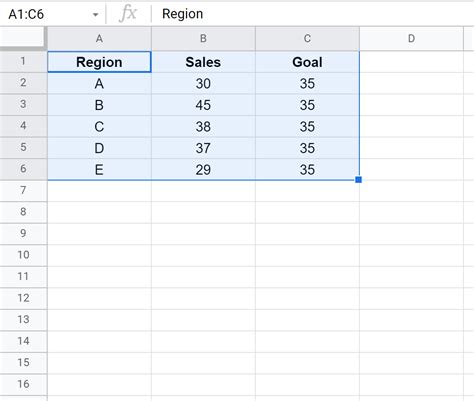The height and width of the screenshot is (401, 474).
Task: Click the Goal header cell
Action: [x=307, y=62]
